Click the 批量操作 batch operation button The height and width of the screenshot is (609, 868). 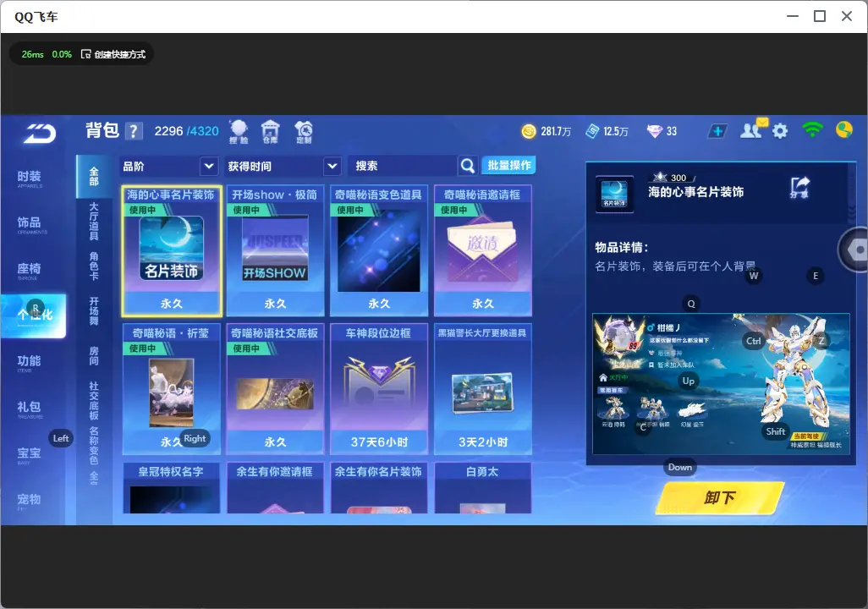pyautogui.click(x=508, y=166)
